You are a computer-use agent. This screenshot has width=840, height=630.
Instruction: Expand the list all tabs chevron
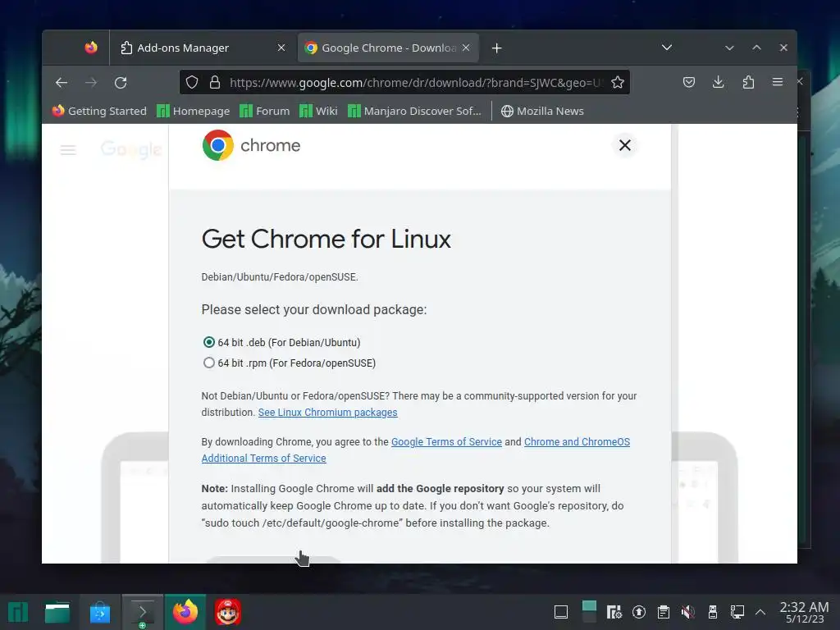tap(666, 48)
